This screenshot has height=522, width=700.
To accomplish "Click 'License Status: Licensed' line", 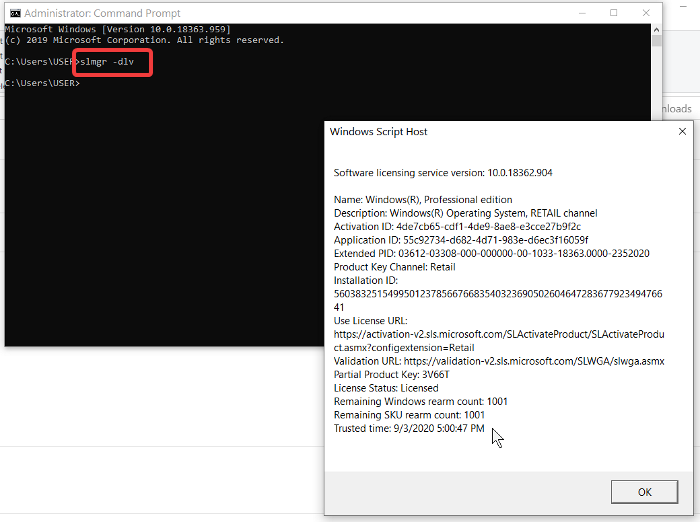I will [386, 388].
